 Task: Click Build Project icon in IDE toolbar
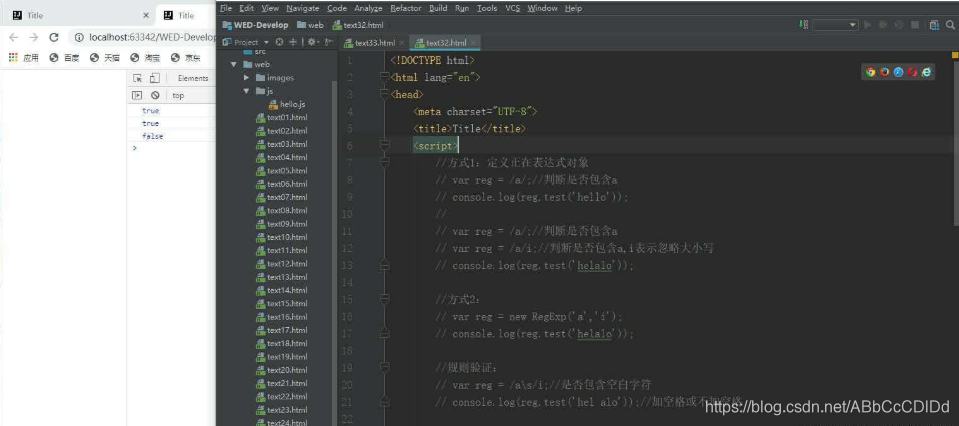[x=804, y=25]
